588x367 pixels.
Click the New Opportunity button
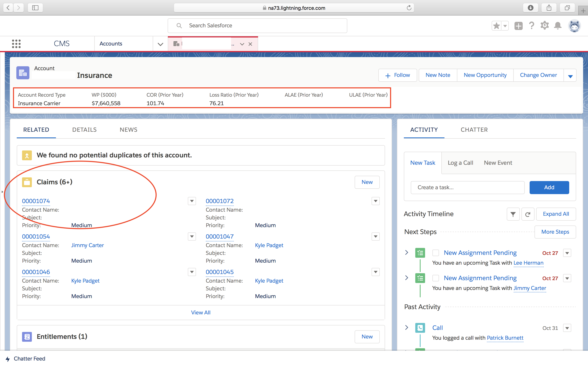[x=485, y=75]
